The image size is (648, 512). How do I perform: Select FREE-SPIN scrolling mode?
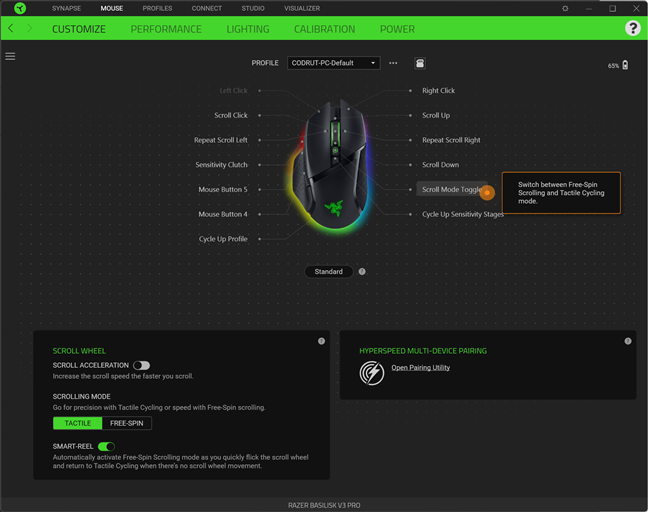(126, 423)
